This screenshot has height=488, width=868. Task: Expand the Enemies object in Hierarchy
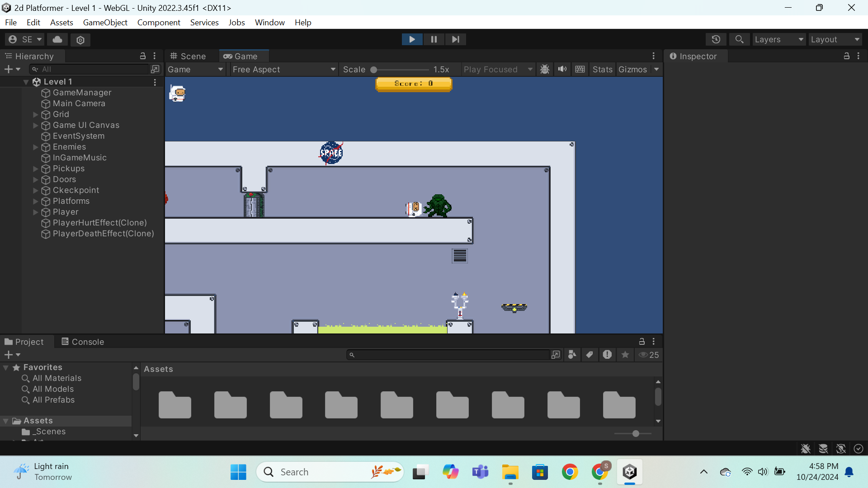(36, 147)
